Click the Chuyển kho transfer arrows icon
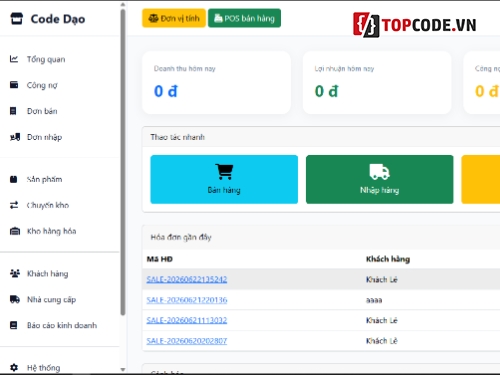Image resolution: width=500 pixels, height=375 pixels. pos(14,205)
